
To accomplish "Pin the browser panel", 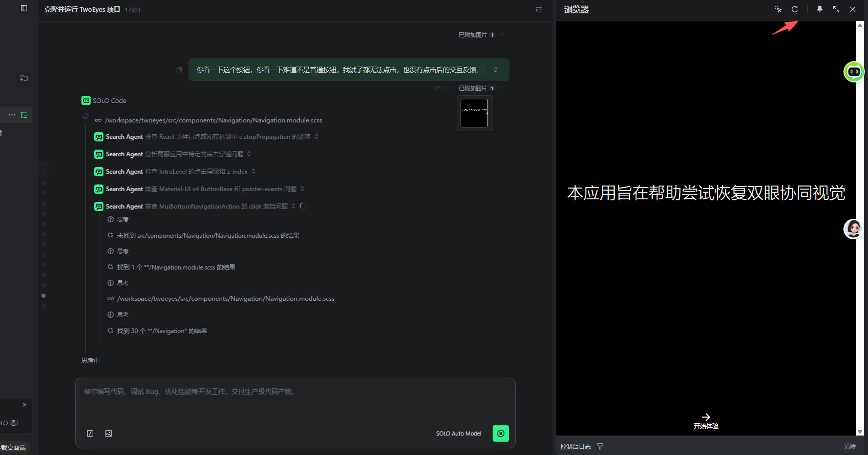I will point(820,9).
